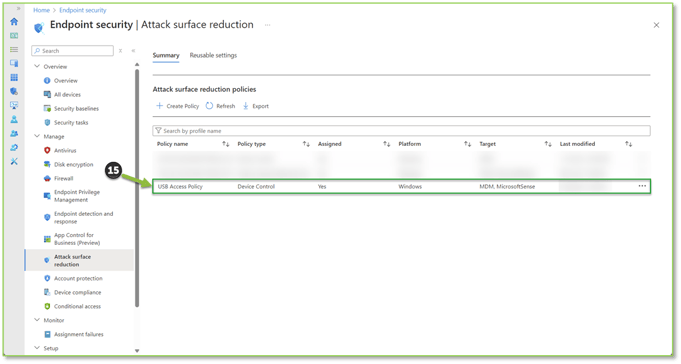Open Dashboard from the left rail
This screenshot has height=364, width=681.
click(x=14, y=36)
